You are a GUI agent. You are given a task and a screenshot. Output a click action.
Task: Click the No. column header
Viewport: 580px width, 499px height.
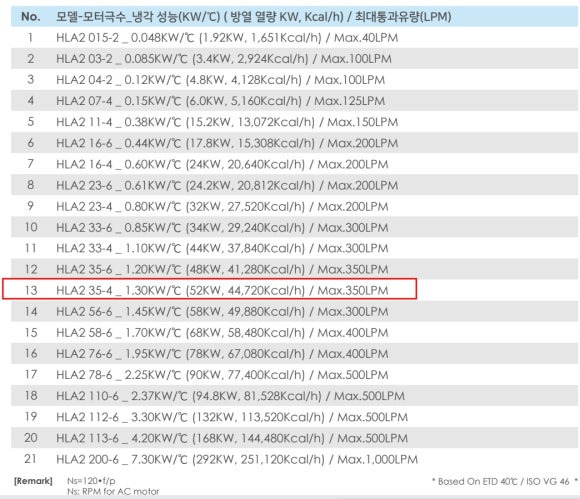click(31, 17)
